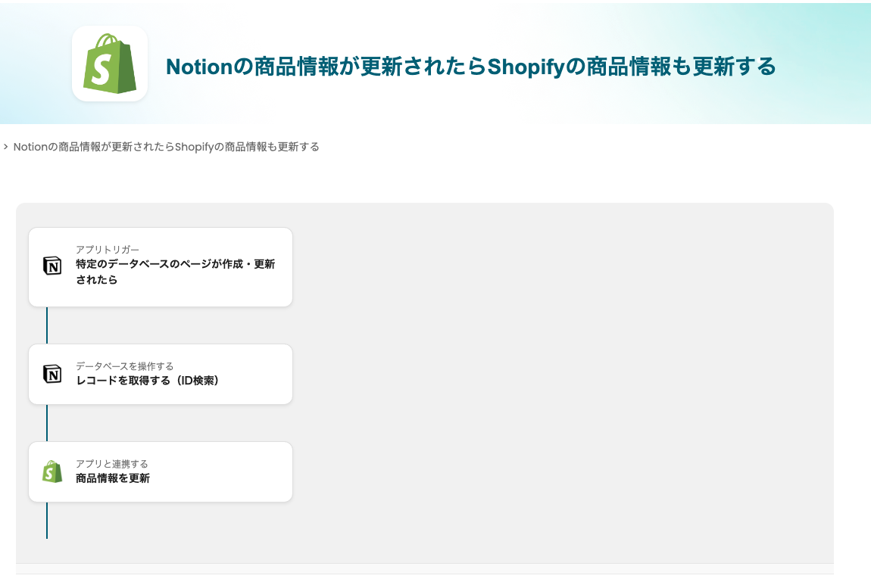The height and width of the screenshot is (588, 871).
Task: Click the connector line below the trigger card
Action: click(47, 325)
